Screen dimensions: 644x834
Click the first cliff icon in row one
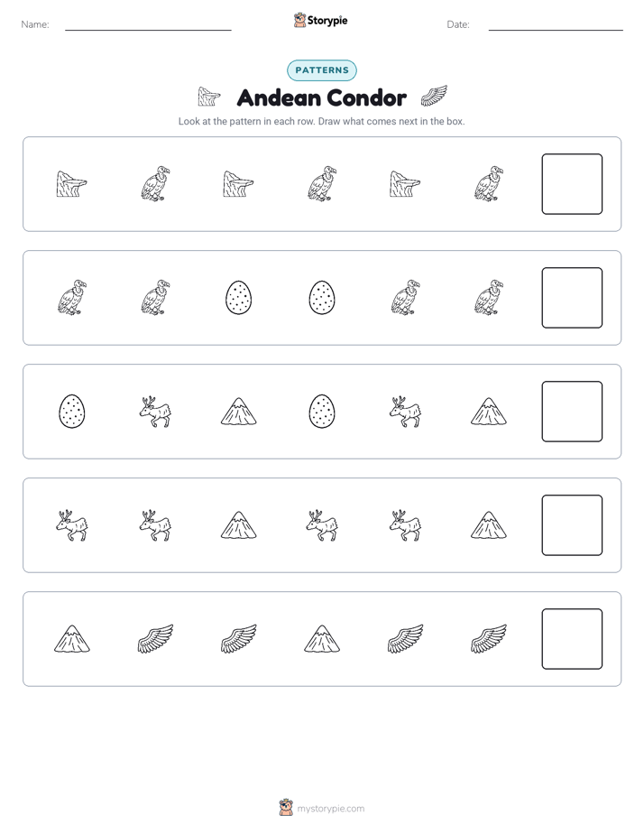coord(72,184)
